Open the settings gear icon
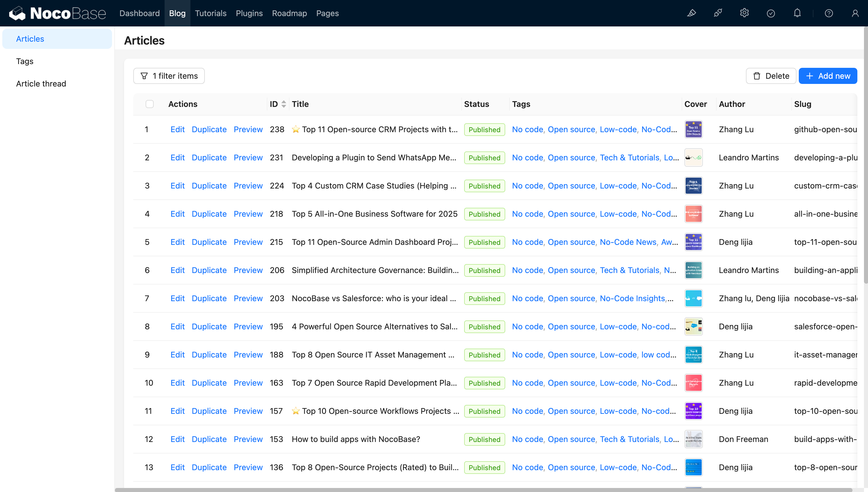The width and height of the screenshot is (868, 492). (744, 13)
